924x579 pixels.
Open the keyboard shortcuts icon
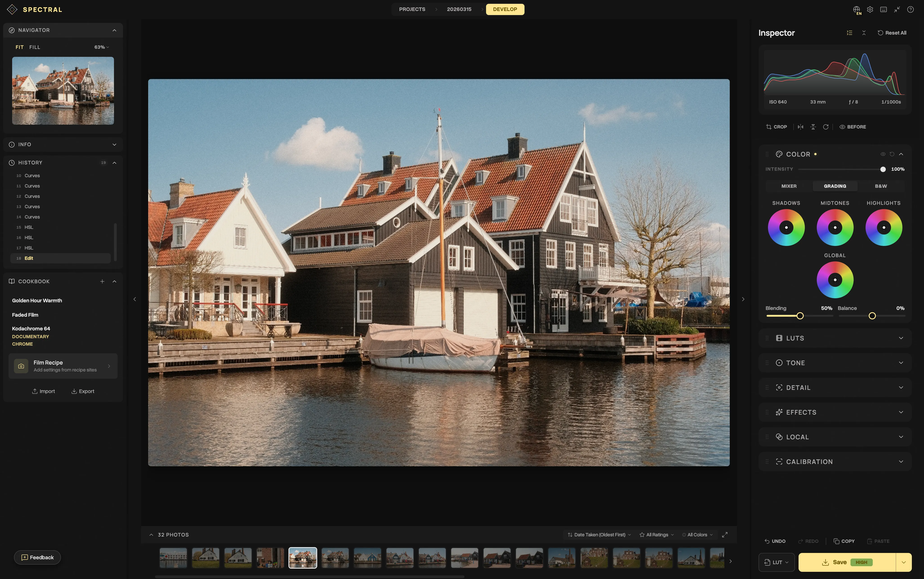883,9
